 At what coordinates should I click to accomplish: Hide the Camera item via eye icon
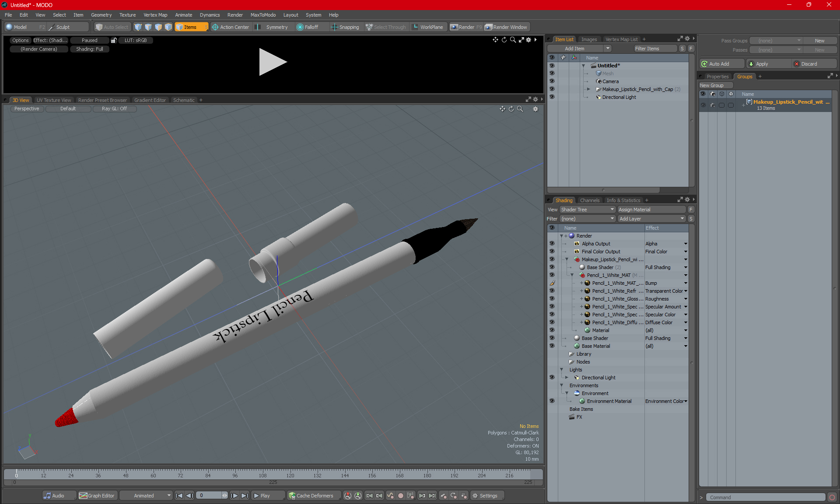[552, 81]
